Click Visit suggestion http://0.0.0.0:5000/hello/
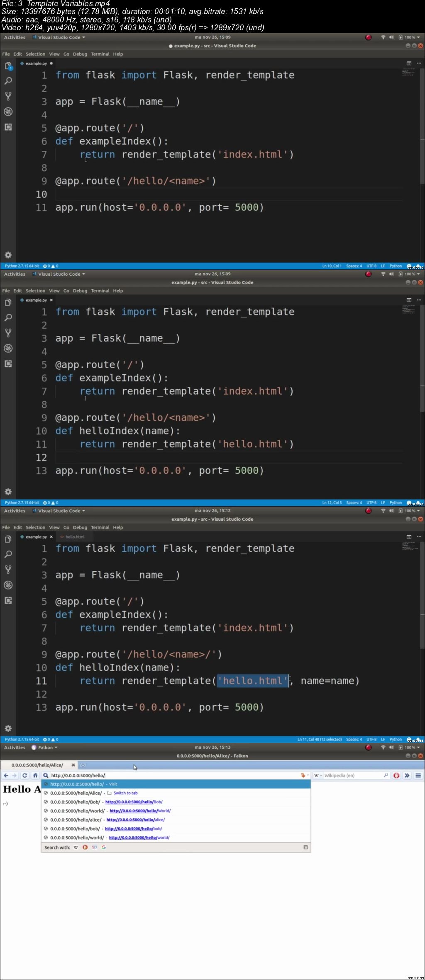 pyautogui.click(x=176, y=784)
